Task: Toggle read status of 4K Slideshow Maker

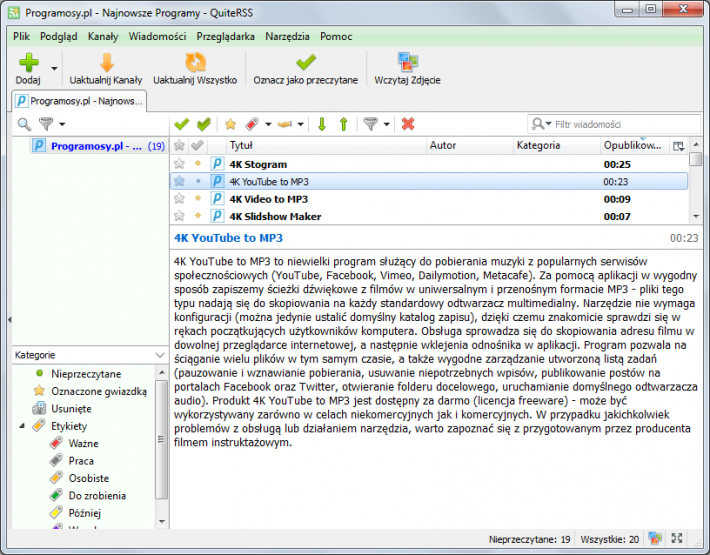Action: [x=198, y=215]
